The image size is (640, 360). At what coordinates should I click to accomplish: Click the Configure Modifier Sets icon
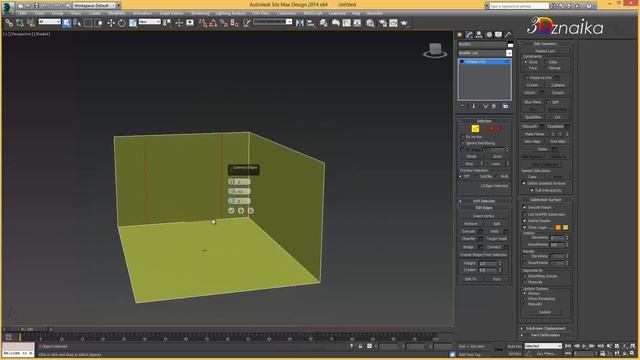(x=505, y=106)
